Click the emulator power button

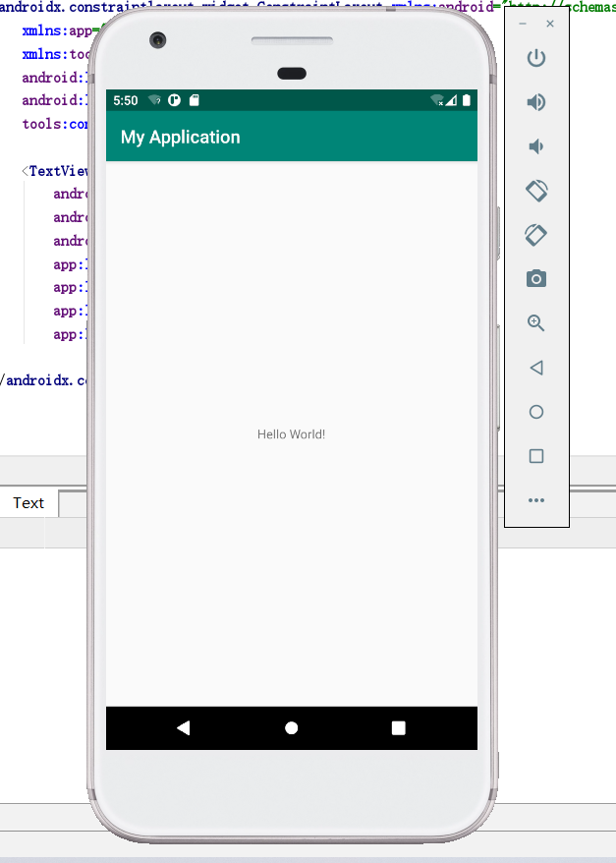(536, 58)
